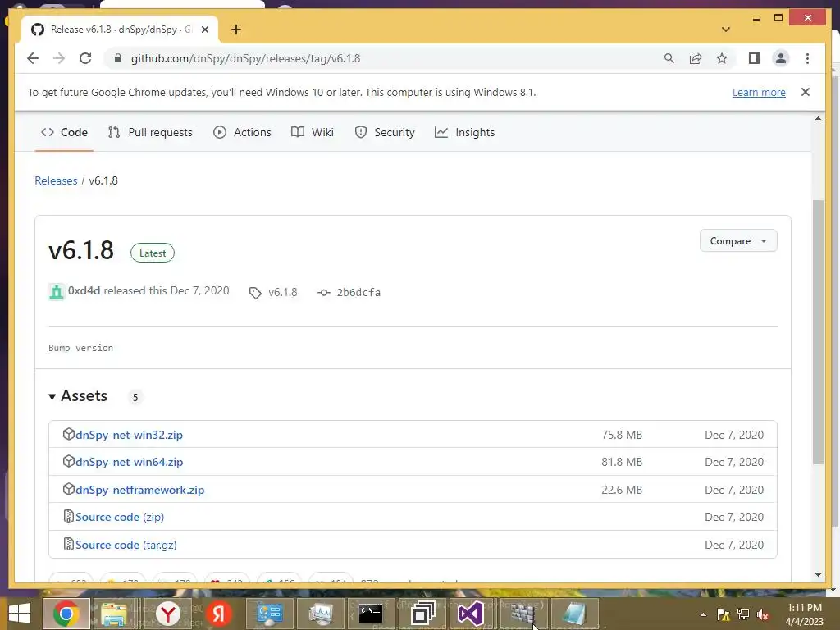Screen dimensions: 840x630
Task: Click the scrollbar up arrow
Action: tap(818, 118)
